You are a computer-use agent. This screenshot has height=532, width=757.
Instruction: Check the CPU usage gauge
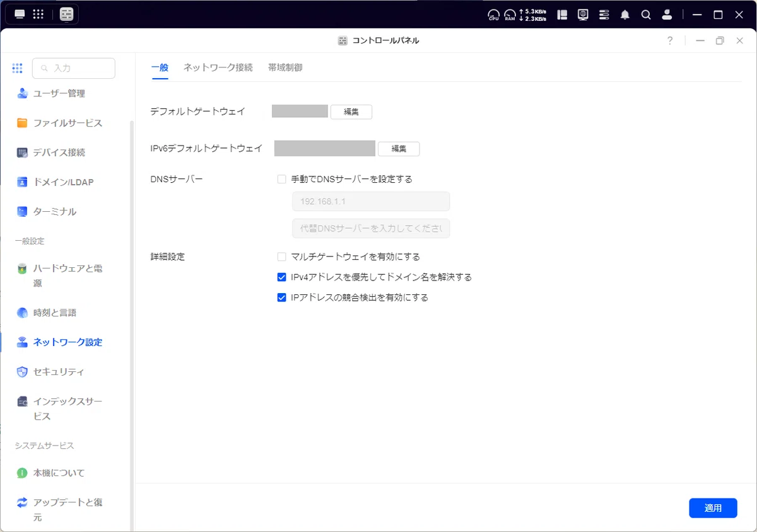[x=494, y=14]
